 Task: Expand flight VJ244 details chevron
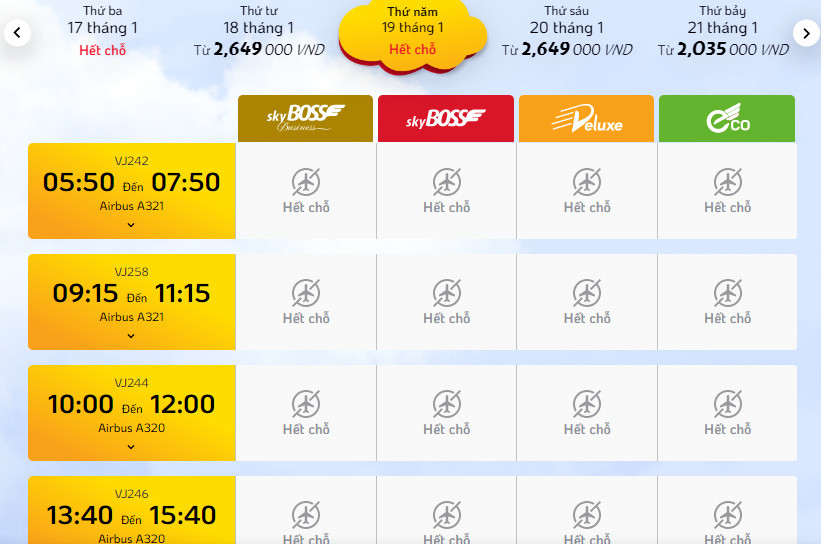131,447
